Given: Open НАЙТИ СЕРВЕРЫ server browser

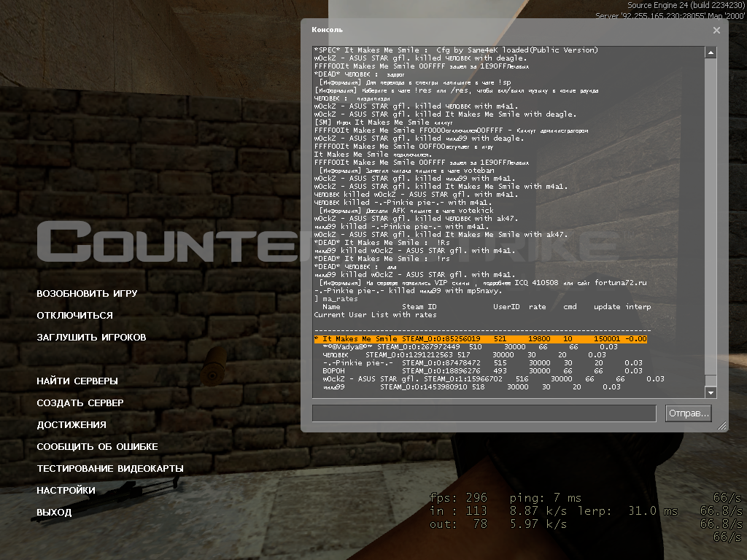Looking at the screenshot, I should point(77,381).
